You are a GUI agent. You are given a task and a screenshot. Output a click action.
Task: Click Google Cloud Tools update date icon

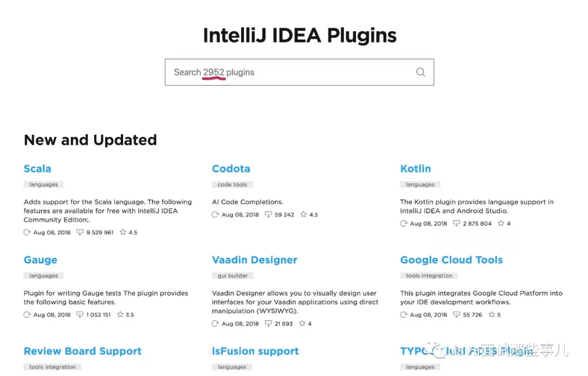[403, 315]
